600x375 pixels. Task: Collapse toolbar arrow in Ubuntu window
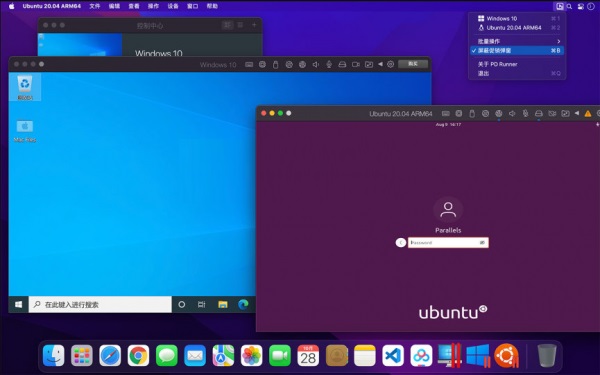coord(576,113)
